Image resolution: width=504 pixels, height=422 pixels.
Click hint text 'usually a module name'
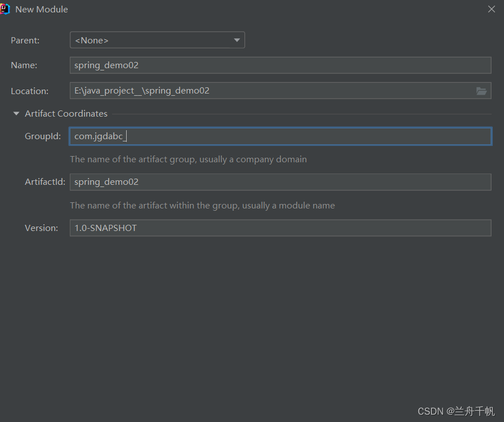coord(288,206)
